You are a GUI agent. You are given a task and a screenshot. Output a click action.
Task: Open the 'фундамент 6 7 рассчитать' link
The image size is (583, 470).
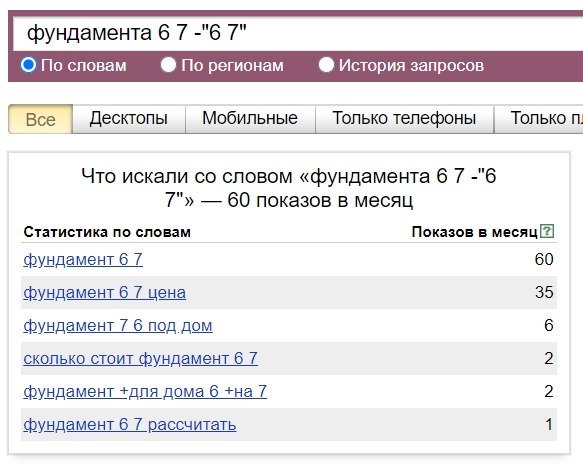130,424
